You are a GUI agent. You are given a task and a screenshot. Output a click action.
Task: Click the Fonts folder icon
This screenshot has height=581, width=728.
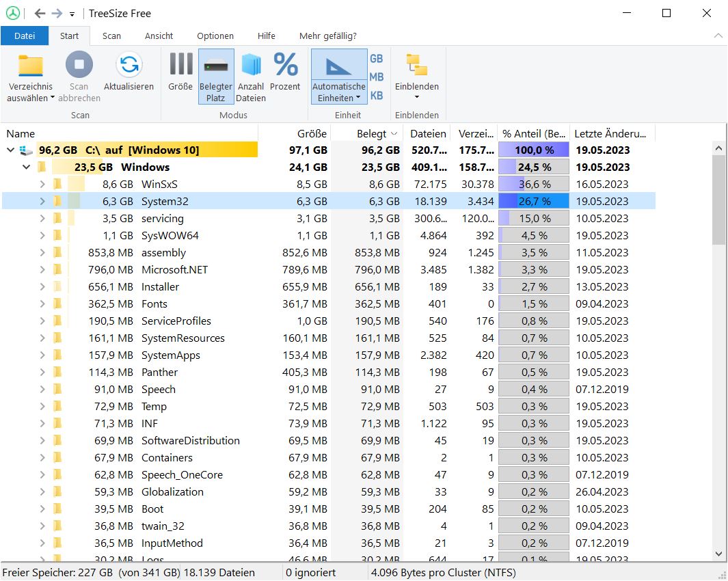[57, 303]
